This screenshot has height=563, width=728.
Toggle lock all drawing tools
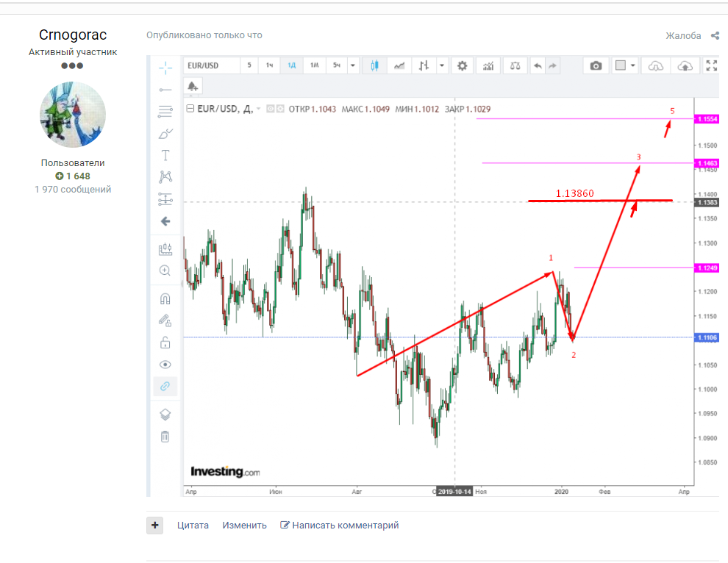point(165,343)
